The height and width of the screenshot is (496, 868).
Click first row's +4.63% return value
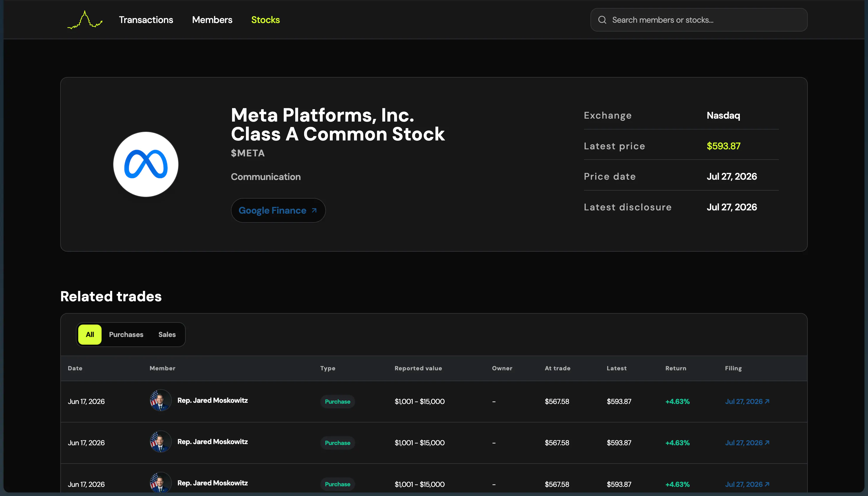coord(677,402)
